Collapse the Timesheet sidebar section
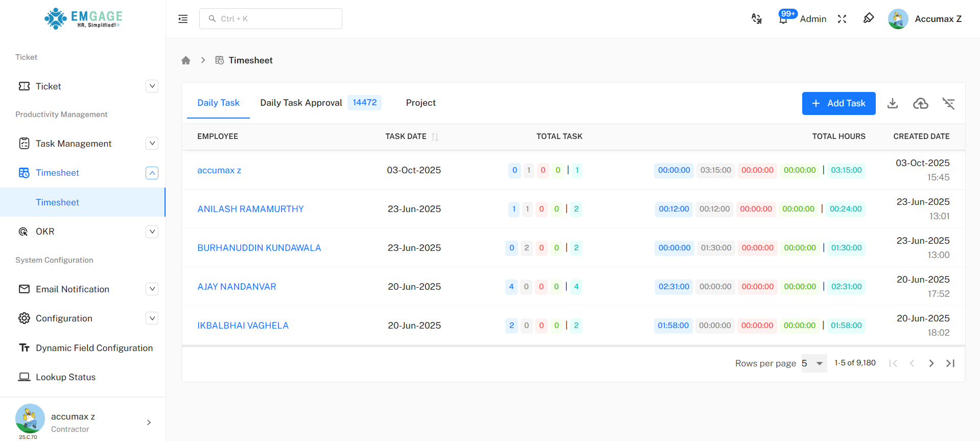 [x=152, y=173]
